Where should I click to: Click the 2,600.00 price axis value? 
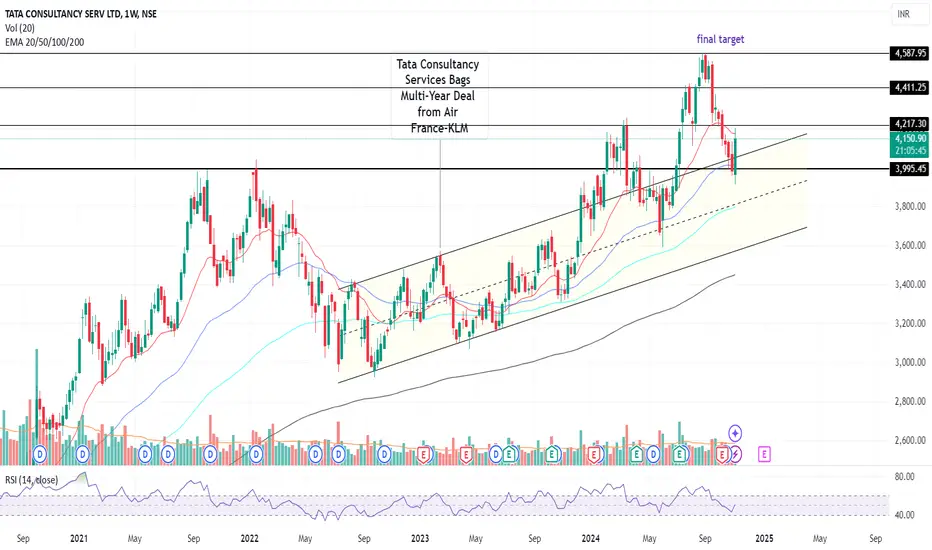pos(910,440)
